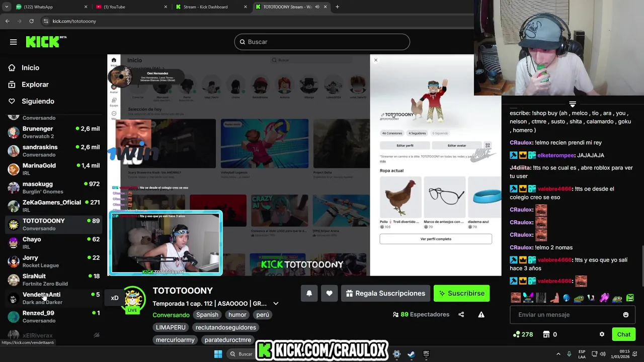
Task: Select the humor tag
Action: 237,315
